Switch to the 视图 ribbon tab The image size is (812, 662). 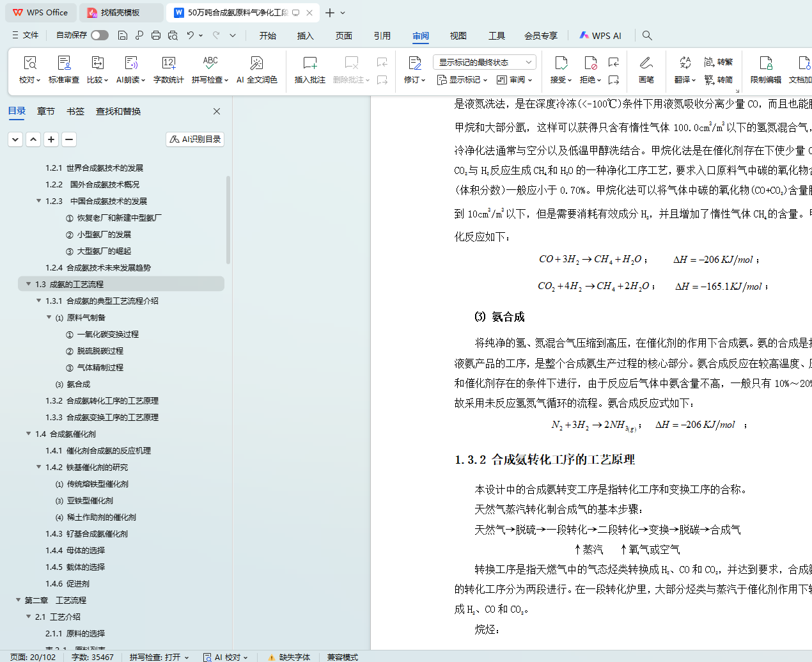(458, 36)
